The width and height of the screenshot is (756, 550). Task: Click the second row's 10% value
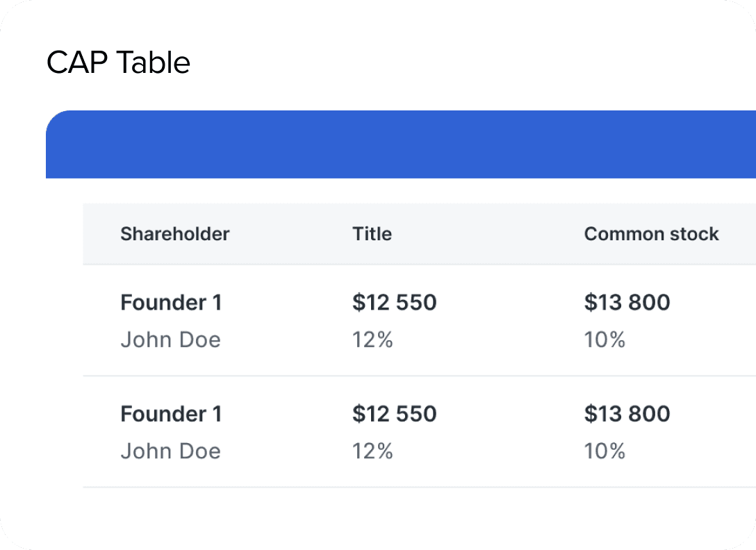(605, 451)
